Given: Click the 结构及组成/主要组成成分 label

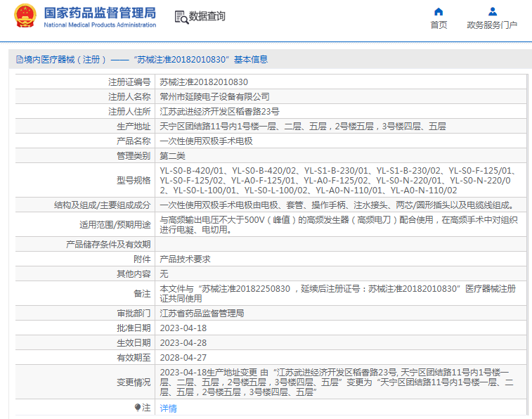Looking at the screenshot, I should [x=102, y=205].
